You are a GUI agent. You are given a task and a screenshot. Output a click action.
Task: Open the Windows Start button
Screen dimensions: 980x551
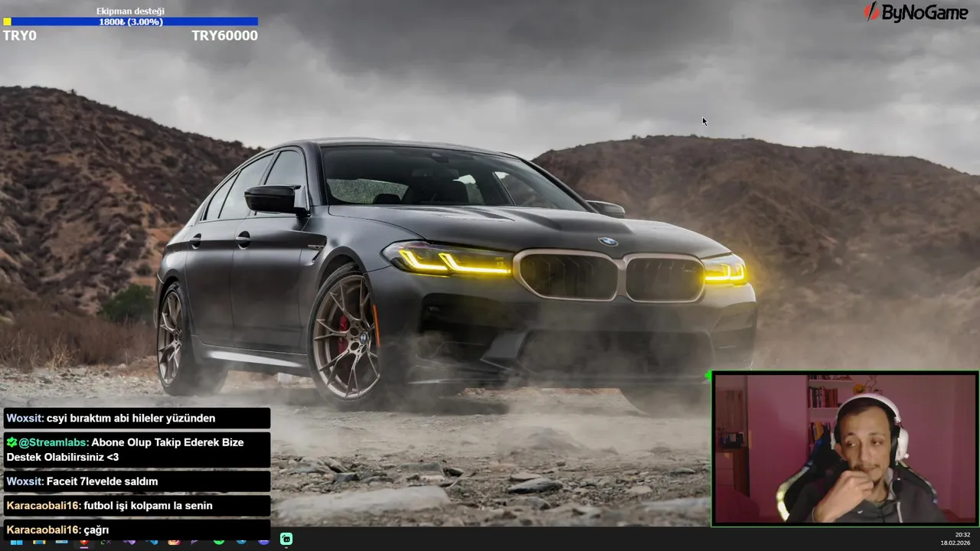[16, 542]
